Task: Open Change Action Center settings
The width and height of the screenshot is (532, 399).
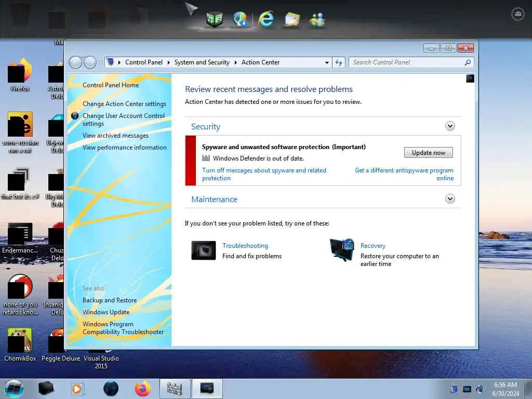Action: pyautogui.click(x=125, y=104)
